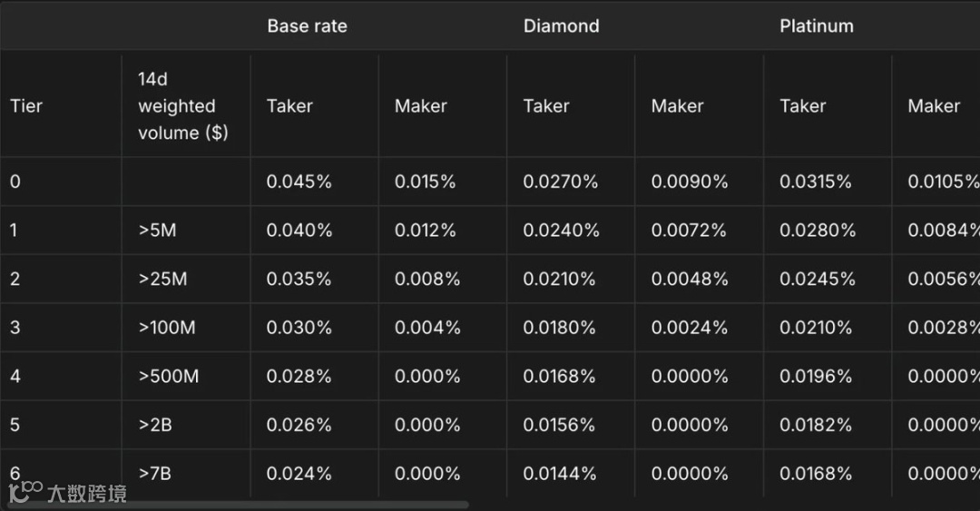Select the Platinum column group header
Image resolution: width=980 pixels, height=511 pixels.
click(x=816, y=26)
